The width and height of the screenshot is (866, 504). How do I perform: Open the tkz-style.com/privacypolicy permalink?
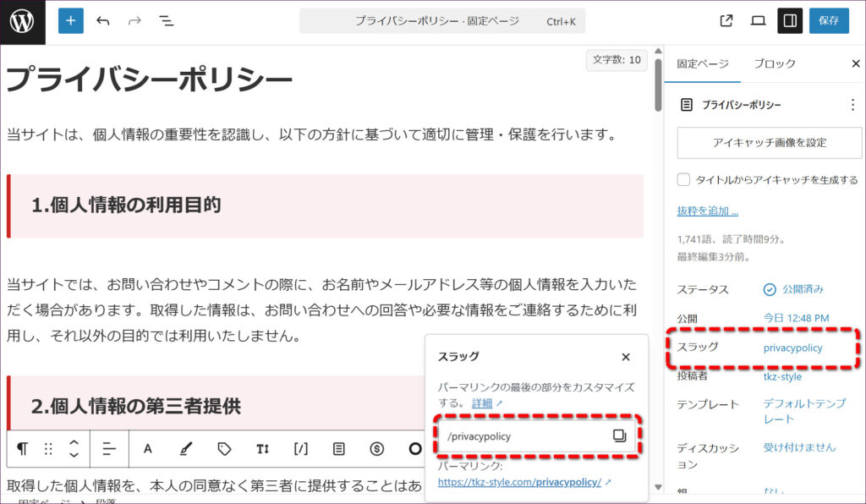point(519,482)
